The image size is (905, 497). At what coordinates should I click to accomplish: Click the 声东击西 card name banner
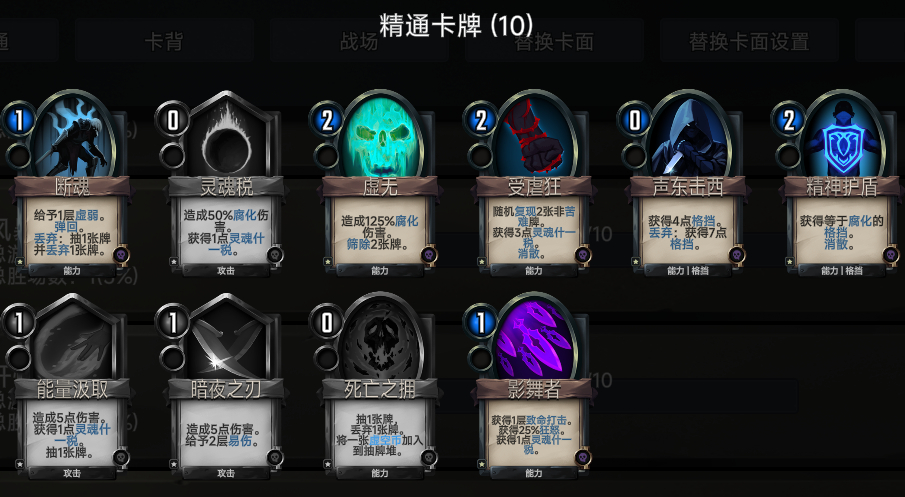point(688,187)
